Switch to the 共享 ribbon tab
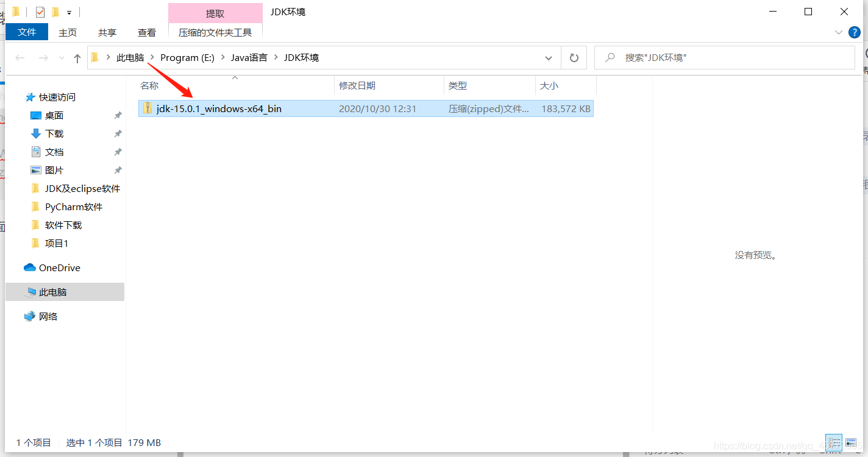The image size is (868, 457). (x=107, y=32)
